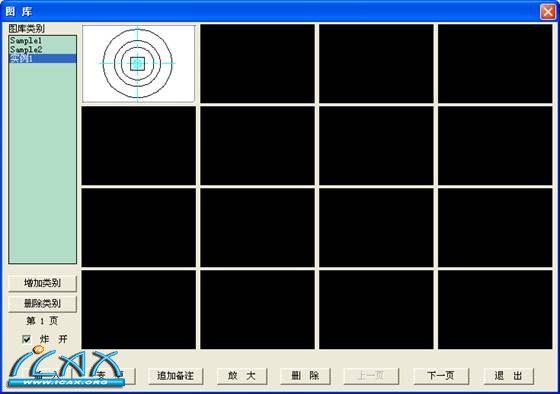The height and width of the screenshot is (394, 560).
Task: Click the 追加备注 button
Action: point(175,376)
